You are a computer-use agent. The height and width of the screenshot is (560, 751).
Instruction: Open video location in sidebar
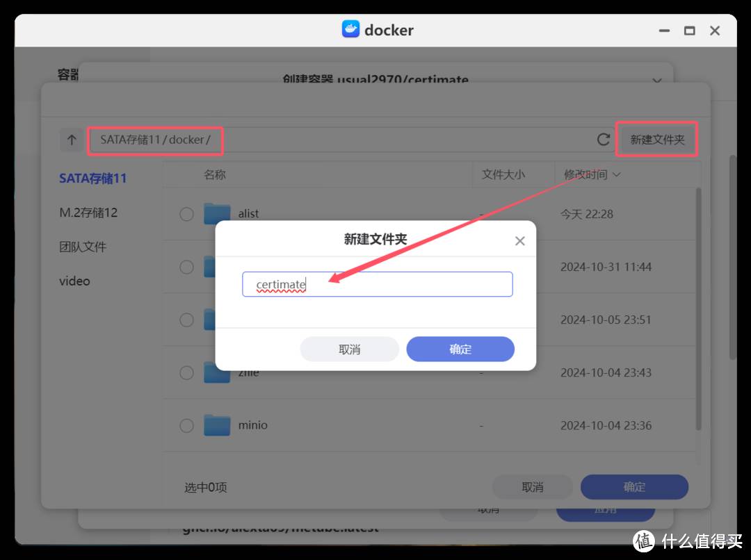pos(74,281)
